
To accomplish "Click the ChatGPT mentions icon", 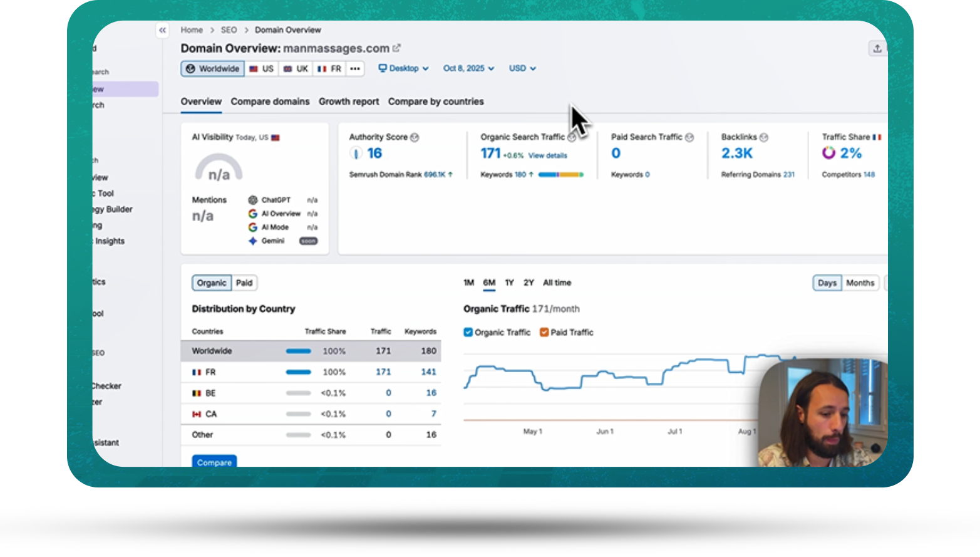I will click(253, 200).
